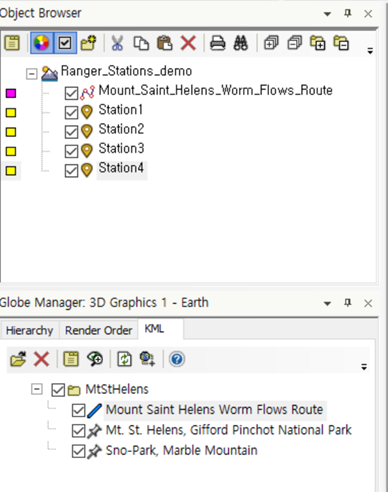Select the KML tab
The image size is (388, 492).
point(160,329)
